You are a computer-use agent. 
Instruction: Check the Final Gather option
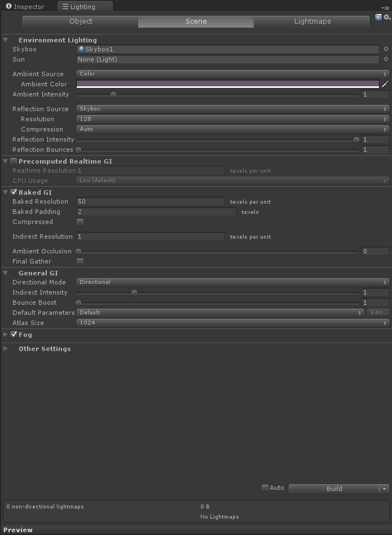80,261
